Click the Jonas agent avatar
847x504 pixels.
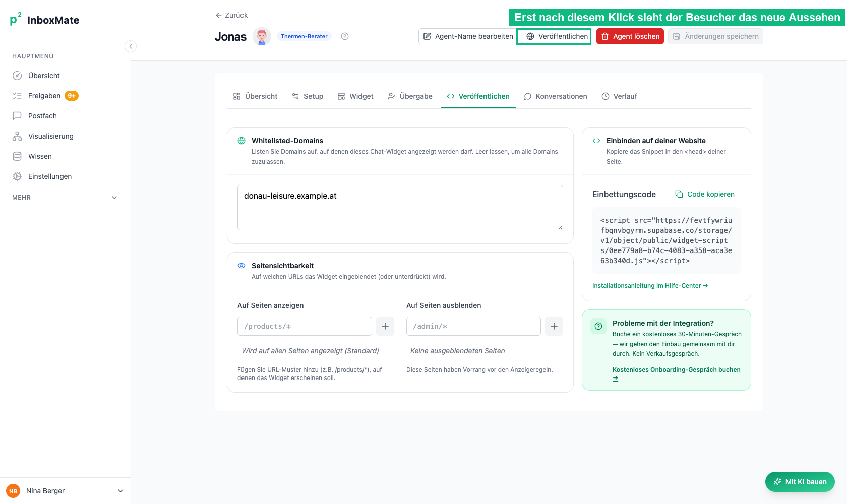(262, 36)
